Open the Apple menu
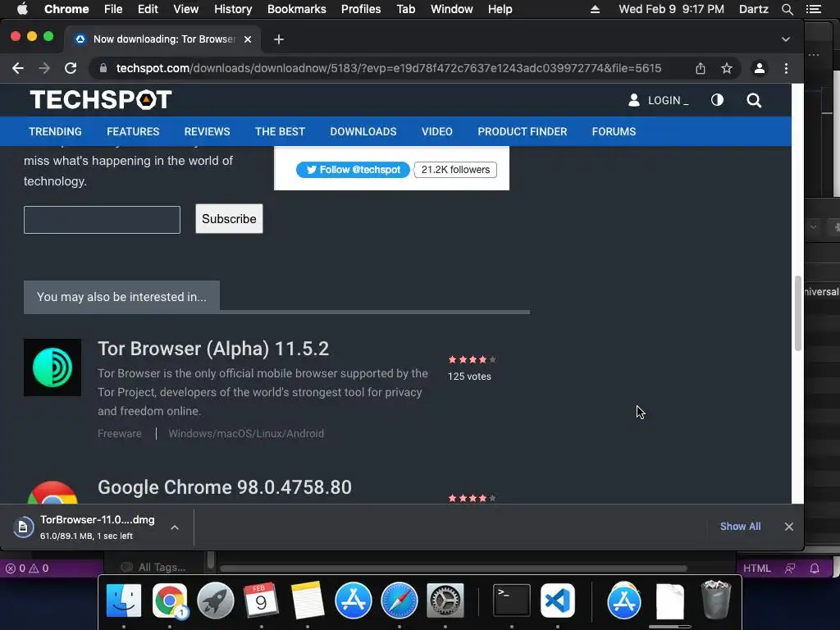 point(22,9)
